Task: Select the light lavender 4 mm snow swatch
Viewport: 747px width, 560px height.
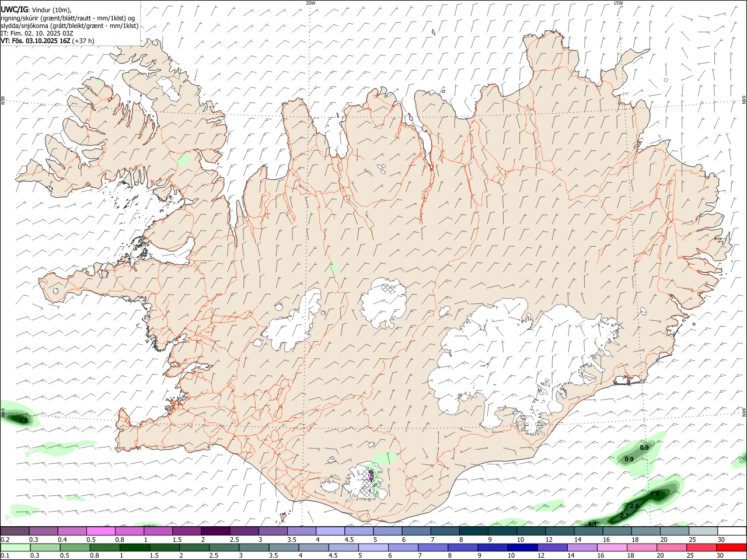Action: 330,531
